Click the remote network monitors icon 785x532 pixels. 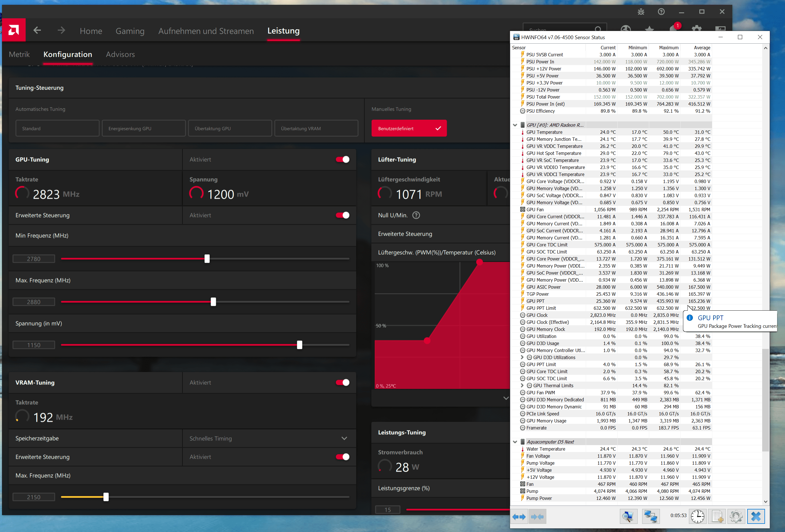click(651, 517)
